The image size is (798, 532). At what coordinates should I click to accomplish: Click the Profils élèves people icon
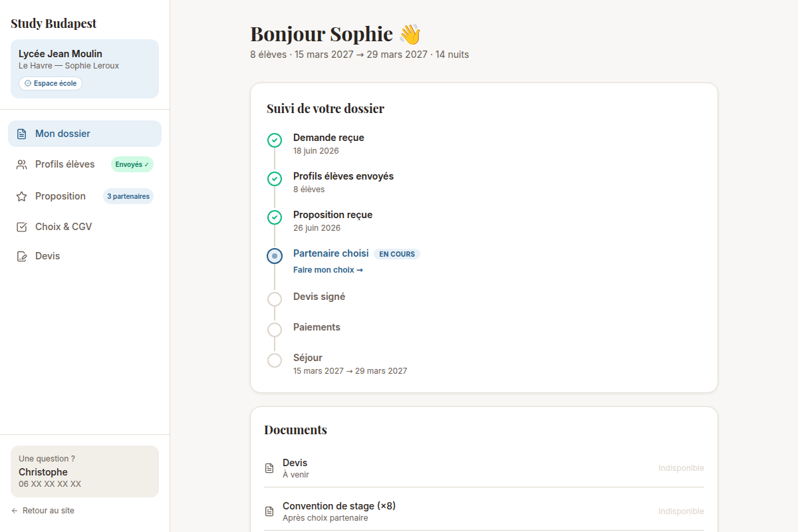[x=22, y=164]
